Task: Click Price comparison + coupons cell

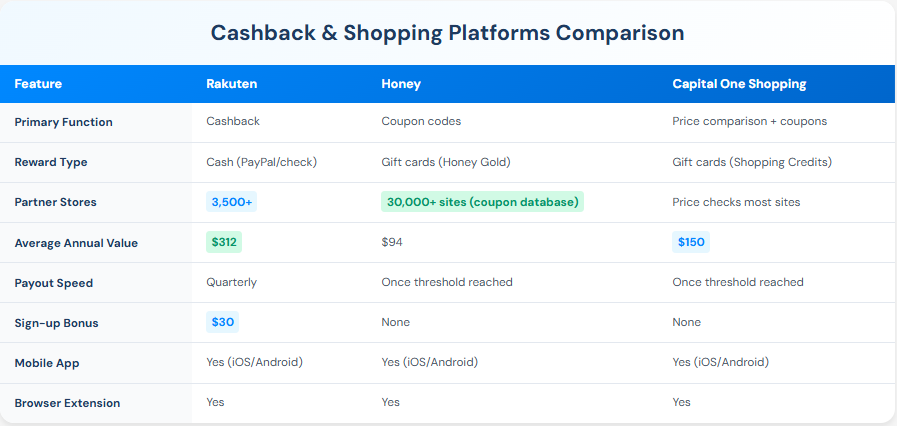Action: [x=749, y=121]
